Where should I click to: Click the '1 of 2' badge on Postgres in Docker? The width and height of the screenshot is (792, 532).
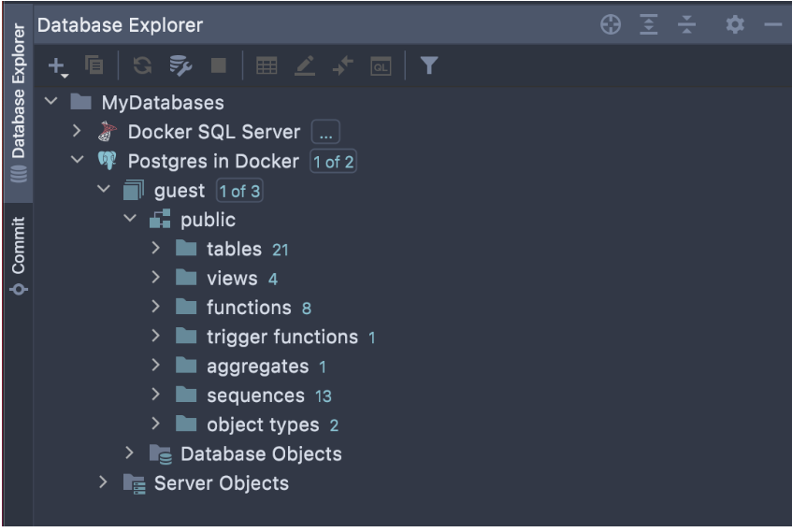coord(334,162)
